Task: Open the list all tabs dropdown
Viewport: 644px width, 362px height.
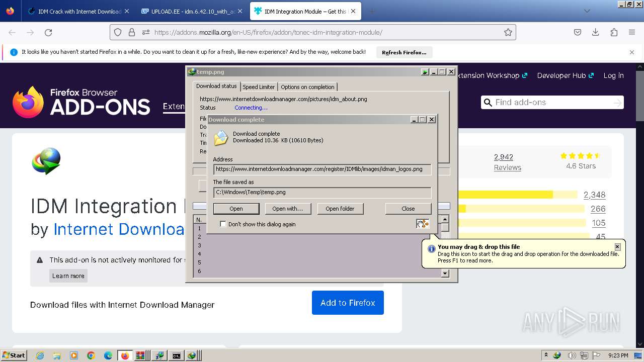Action: click(587, 11)
